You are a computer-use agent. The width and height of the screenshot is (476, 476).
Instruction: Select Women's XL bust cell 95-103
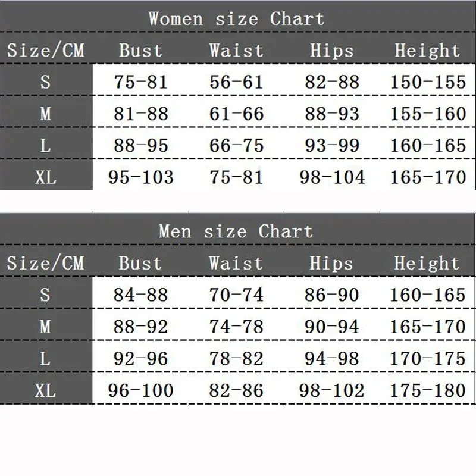coord(141,177)
